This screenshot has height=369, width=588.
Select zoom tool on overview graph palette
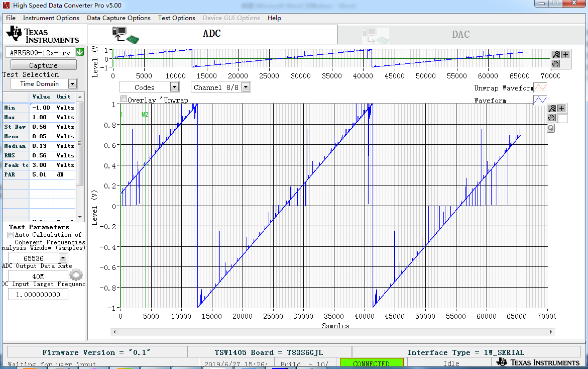556,55
